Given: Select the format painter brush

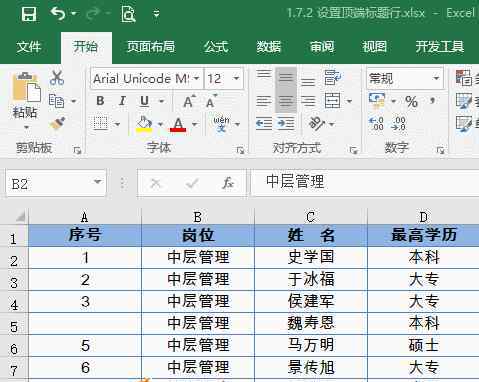Looking at the screenshot, I should (58, 124).
